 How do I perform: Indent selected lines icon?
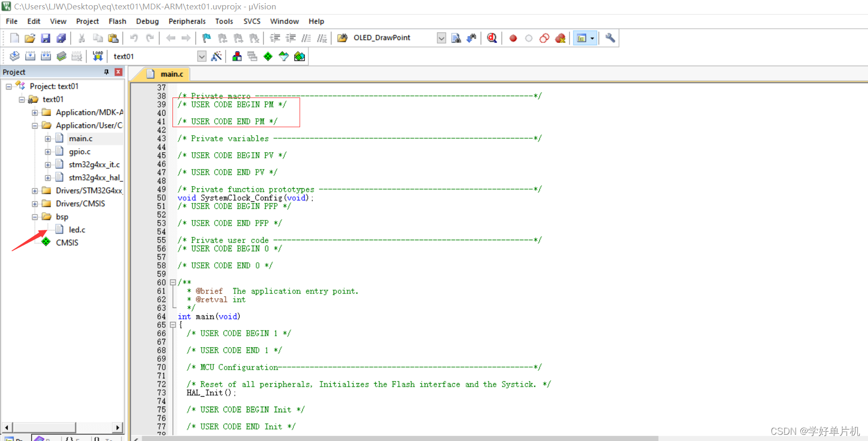tap(275, 38)
